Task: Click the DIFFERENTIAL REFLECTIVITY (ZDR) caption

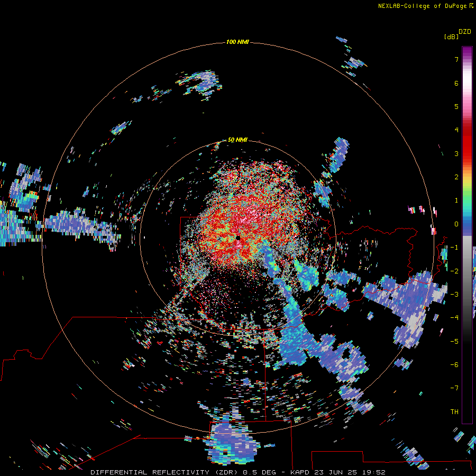Action: tap(166, 472)
